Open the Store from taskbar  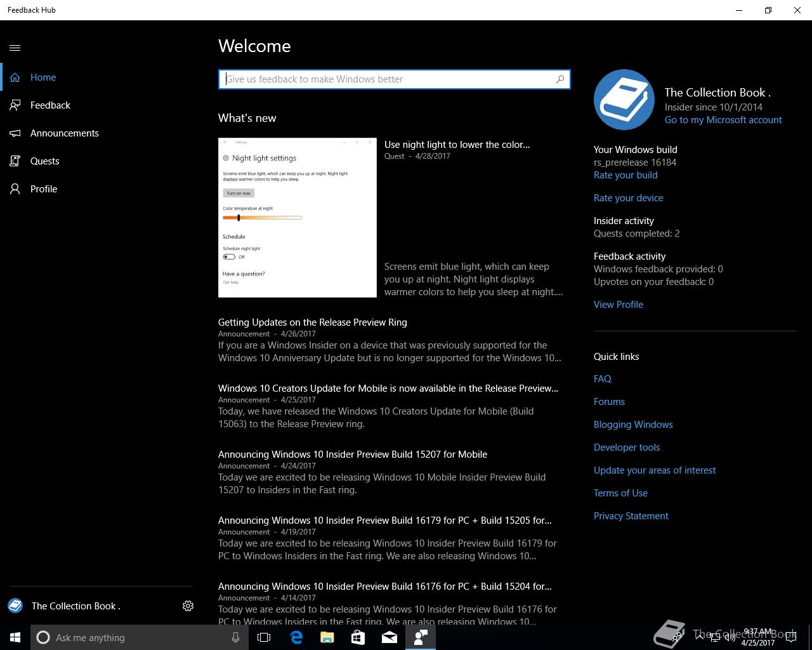pos(358,637)
